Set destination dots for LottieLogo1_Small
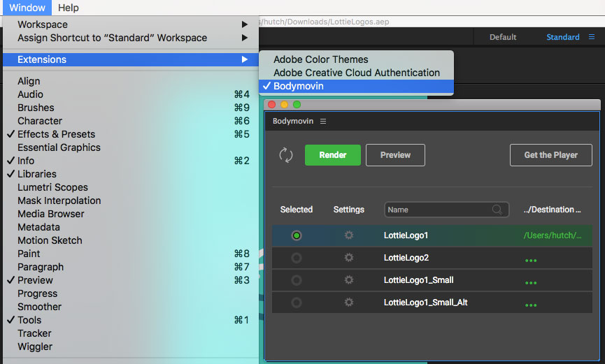Viewport: 605px width, 364px height. pos(531,283)
